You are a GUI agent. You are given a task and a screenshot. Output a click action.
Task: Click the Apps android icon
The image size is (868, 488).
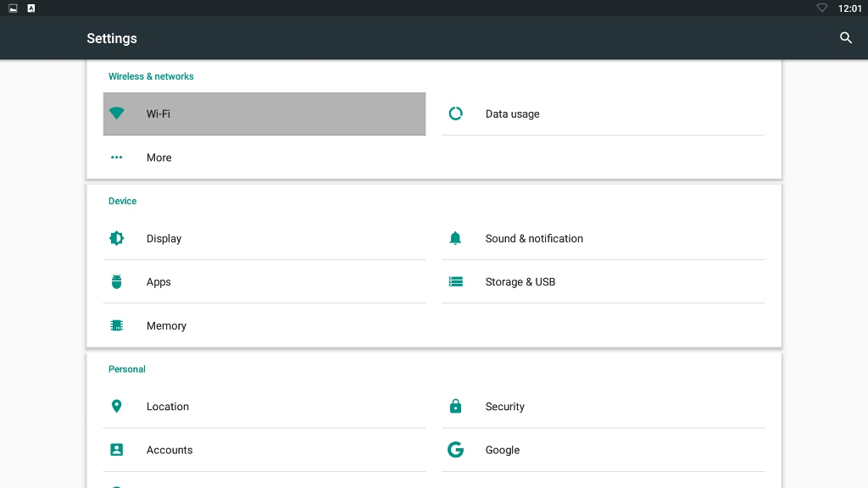[x=117, y=282]
